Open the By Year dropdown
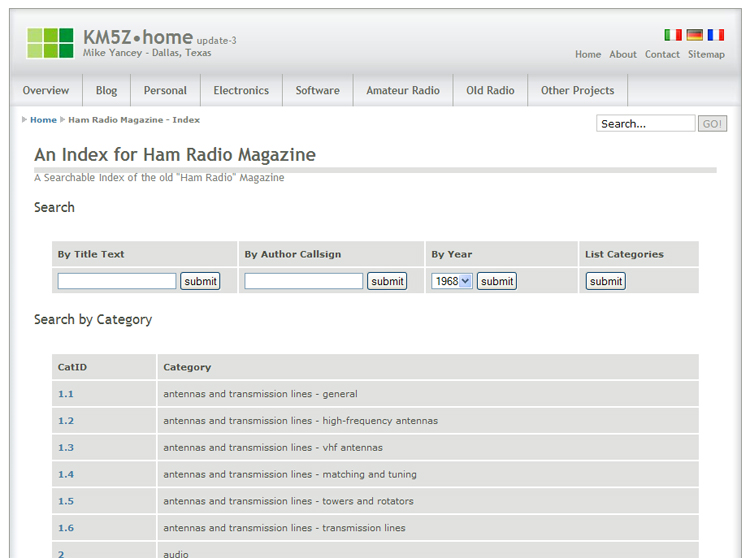Image resolution: width=750 pixels, height=558 pixels. pos(451,281)
